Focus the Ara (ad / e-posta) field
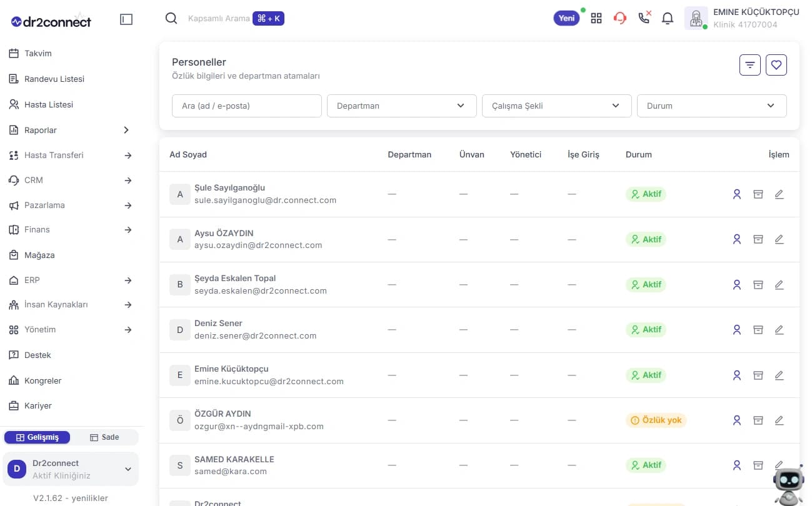The image size is (812, 506). 246,106
